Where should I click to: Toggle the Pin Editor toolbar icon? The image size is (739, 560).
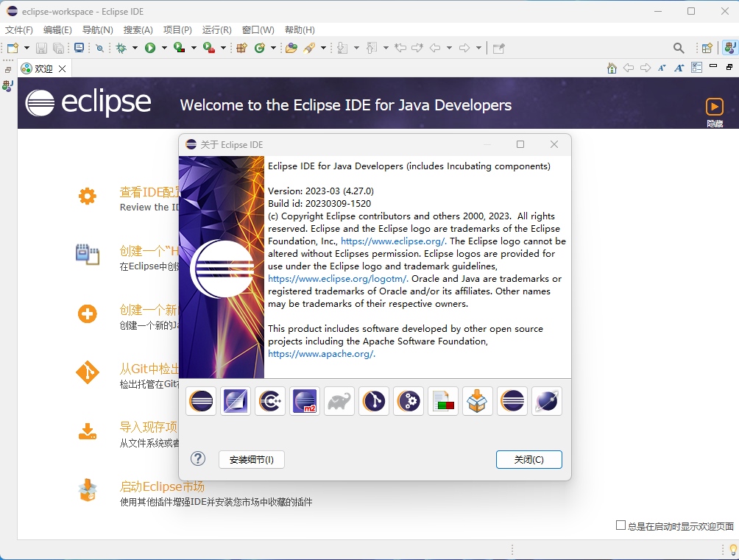[498, 48]
